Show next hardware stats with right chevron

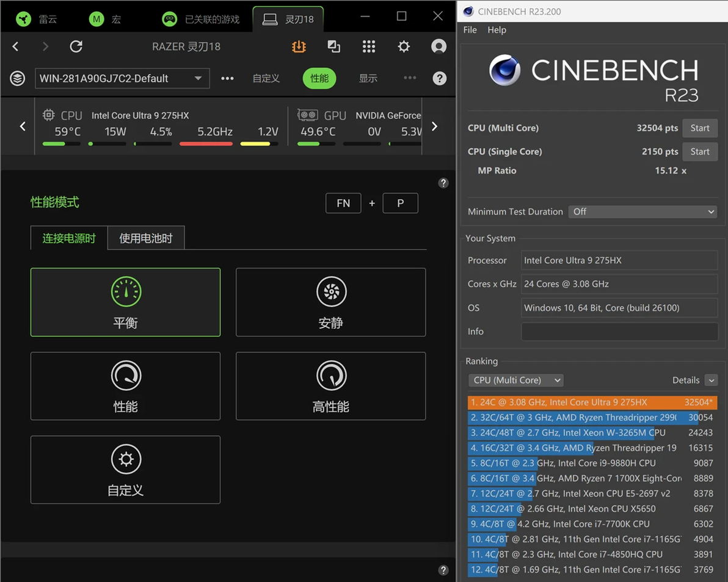[435, 126]
